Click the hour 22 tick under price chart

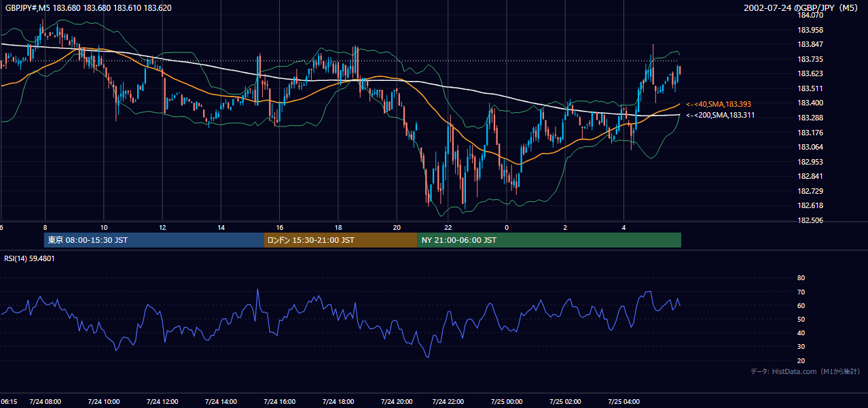click(x=448, y=227)
